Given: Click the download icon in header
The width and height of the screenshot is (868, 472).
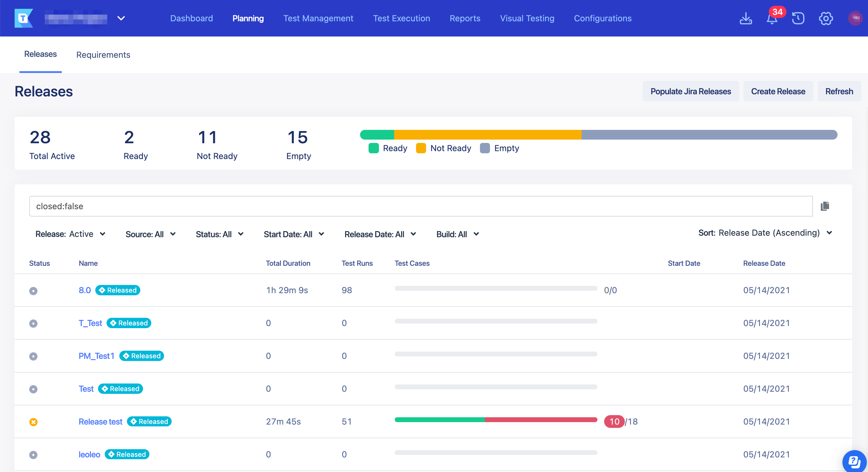Looking at the screenshot, I should [745, 19].
